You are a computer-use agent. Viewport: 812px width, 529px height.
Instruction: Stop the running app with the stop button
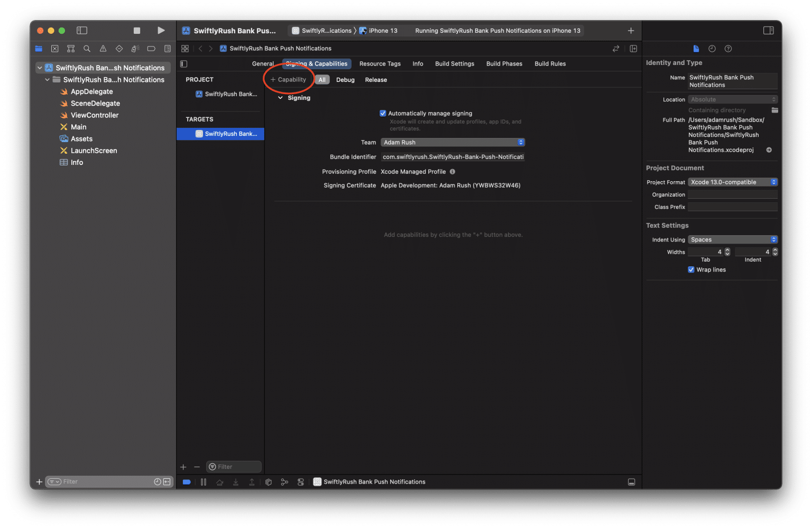coord(137,31)
